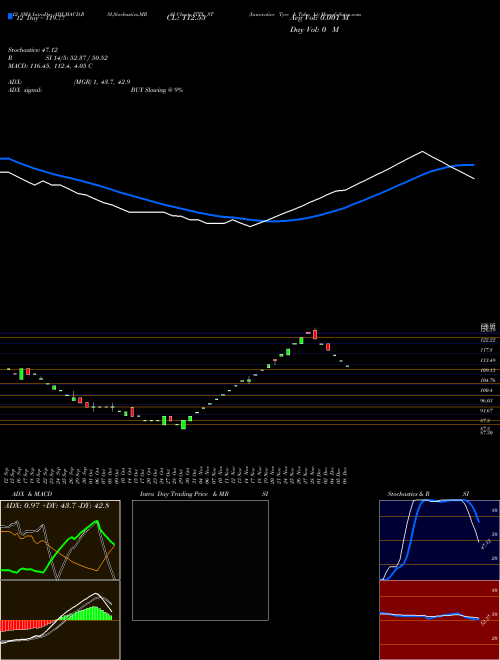500x660 pixels.
Task: Click the 'BUY Slowing @ 9%' signal text
Action: point(157,90)
